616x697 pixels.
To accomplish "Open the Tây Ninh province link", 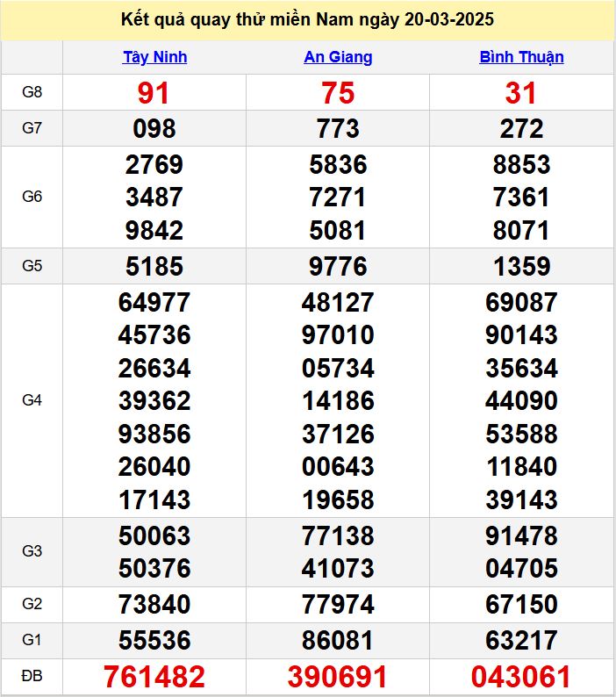I will point(154,57).
